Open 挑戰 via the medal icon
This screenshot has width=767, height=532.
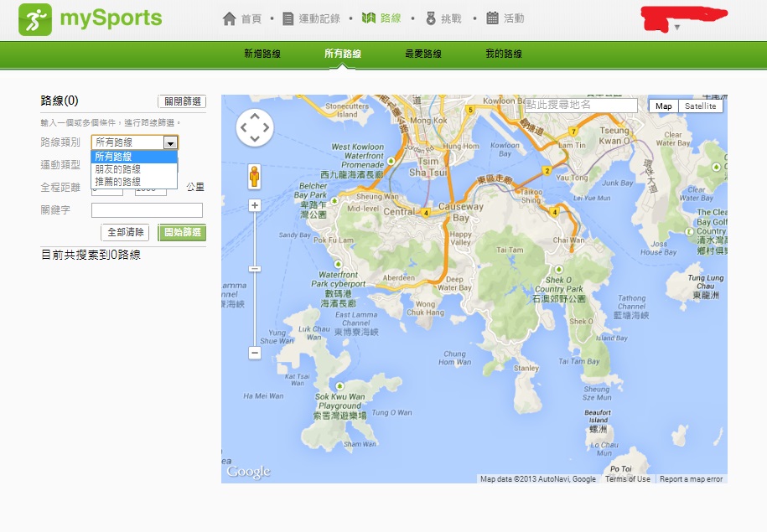[431, 18]
